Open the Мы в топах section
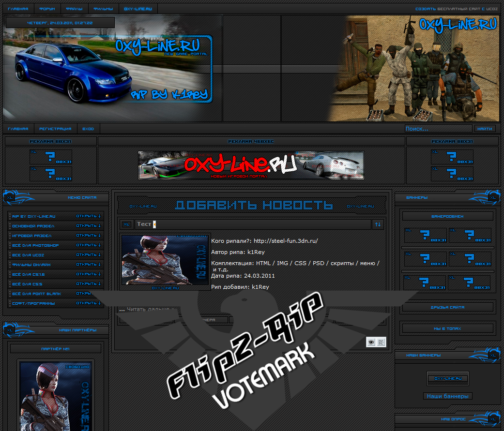This screenshot has height=431, width=504. (447, 328)
